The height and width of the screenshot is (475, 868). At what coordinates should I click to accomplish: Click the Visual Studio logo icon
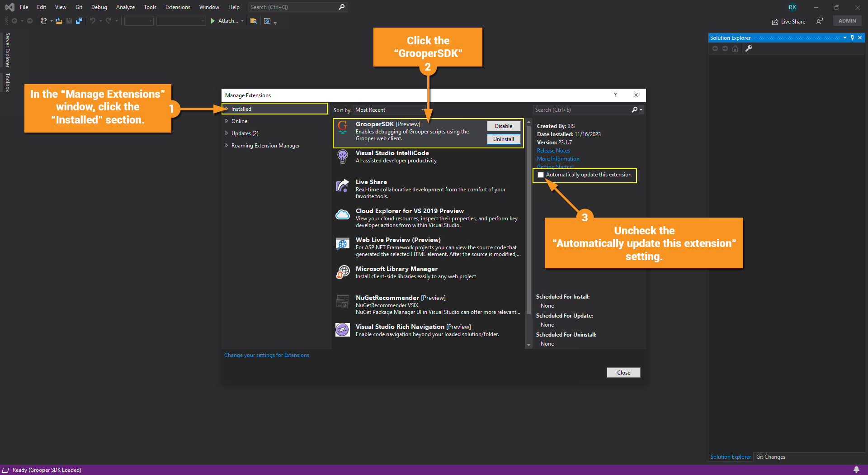coord(9,7)
